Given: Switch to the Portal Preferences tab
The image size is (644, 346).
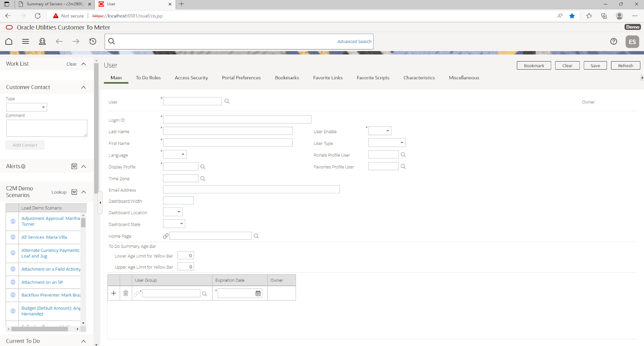Looking at the screenshot, I should (x=242, y=78).
